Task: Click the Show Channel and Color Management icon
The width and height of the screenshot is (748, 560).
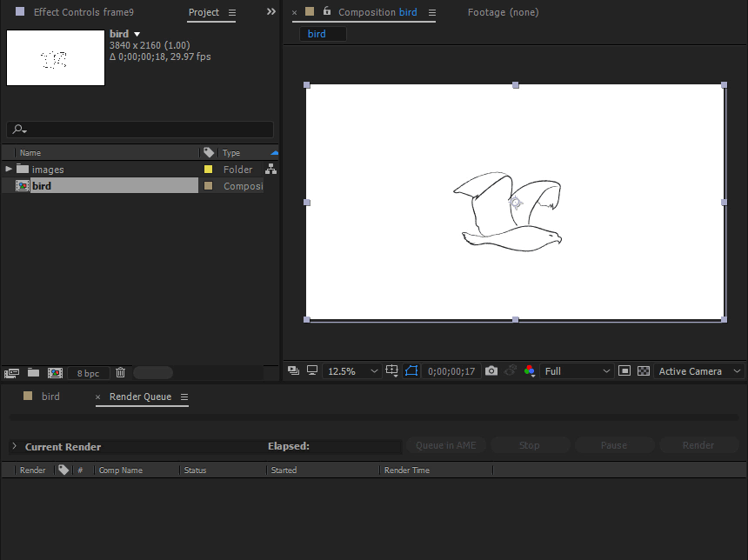Action: click(530, 370)
